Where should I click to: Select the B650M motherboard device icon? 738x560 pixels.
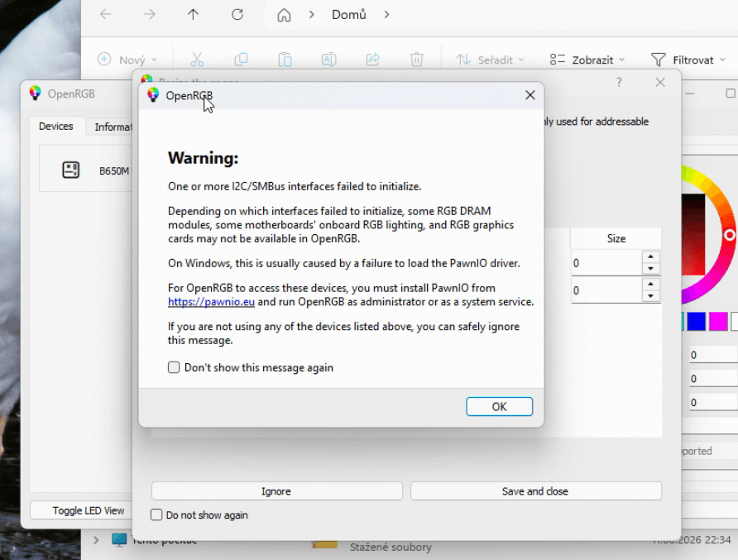click(x=70, y=170)
